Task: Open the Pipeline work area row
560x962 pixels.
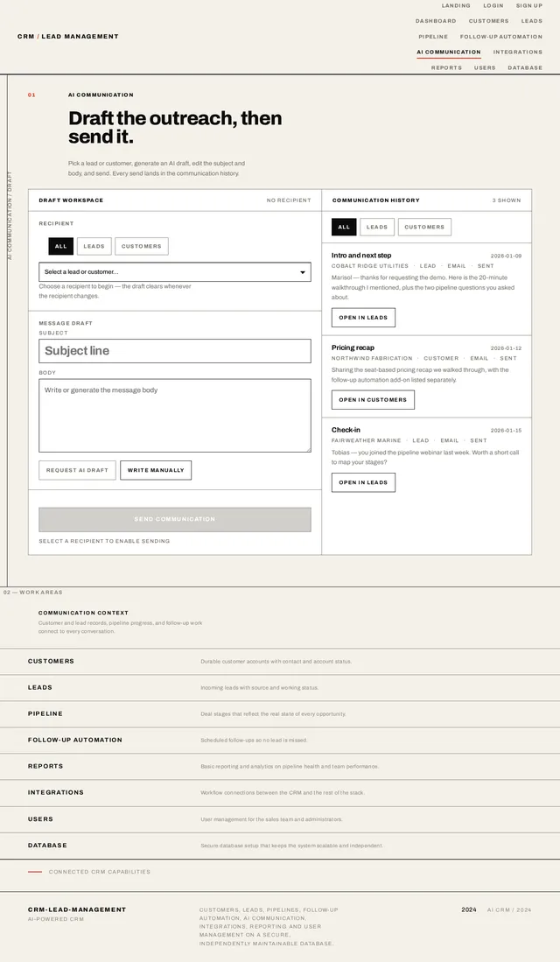Action: (280, 714)
